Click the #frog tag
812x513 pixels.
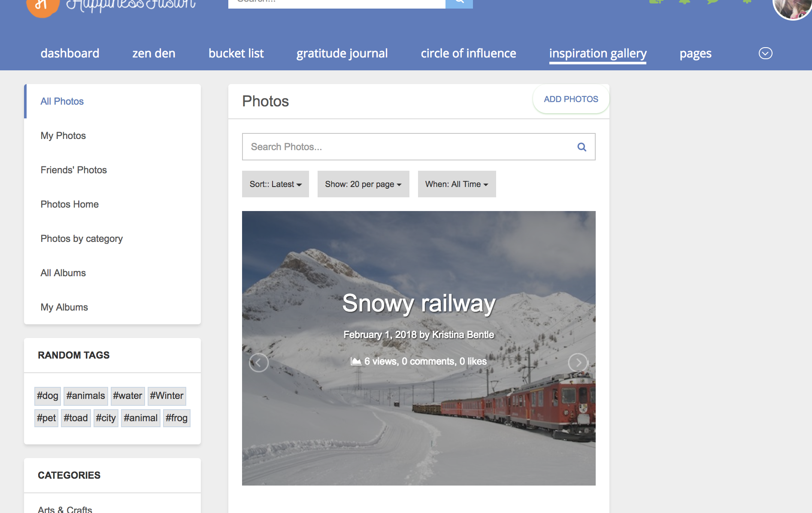(x=176, y=418)
